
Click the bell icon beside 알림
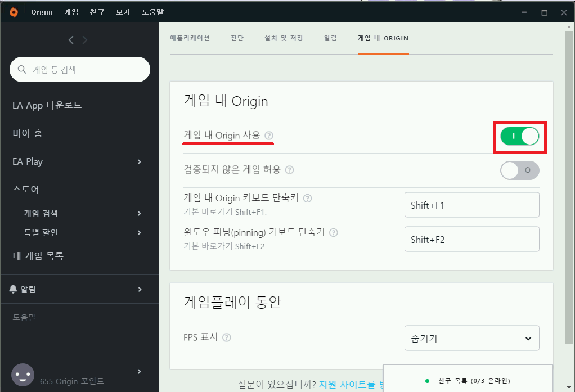pos(13,289)
